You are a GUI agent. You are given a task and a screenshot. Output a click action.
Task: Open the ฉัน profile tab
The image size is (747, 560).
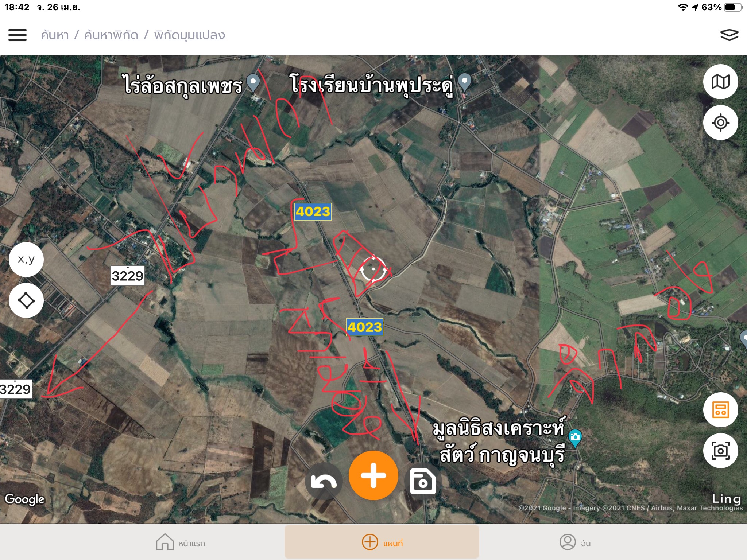[575, 542]
